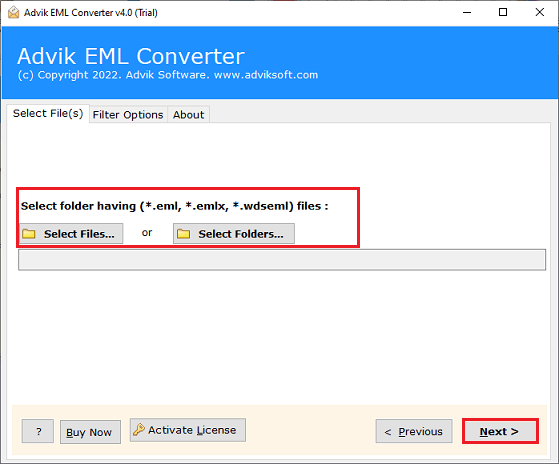Maximize the Advik EML Converter window
The height and width of the screenshot is (464, 559).
(x=503, y=12)
